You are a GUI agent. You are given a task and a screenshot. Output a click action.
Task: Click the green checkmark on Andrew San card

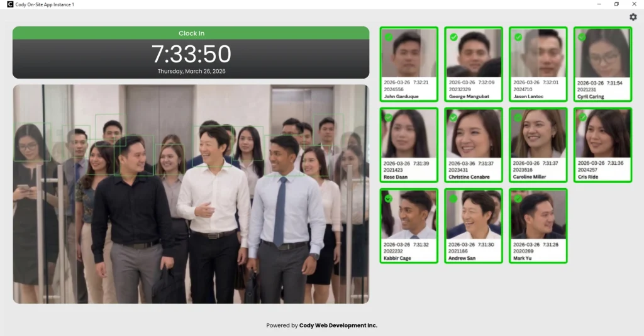[x=453, y=199]
